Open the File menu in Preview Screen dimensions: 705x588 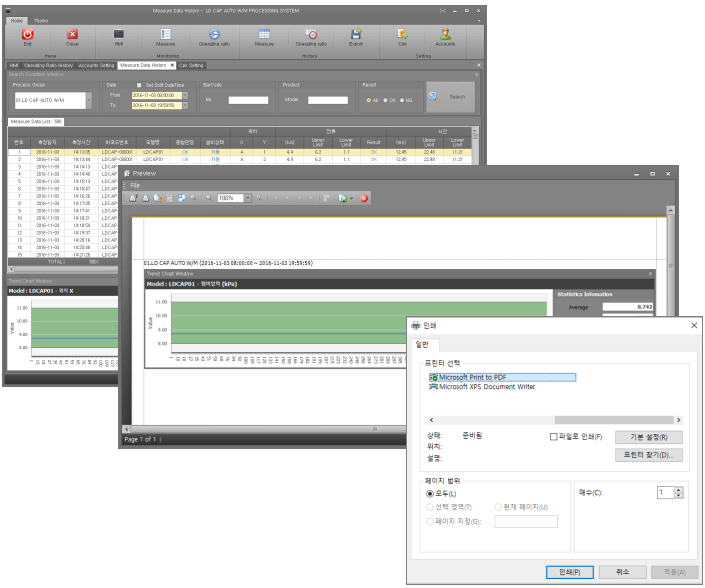tap(135, 185)
